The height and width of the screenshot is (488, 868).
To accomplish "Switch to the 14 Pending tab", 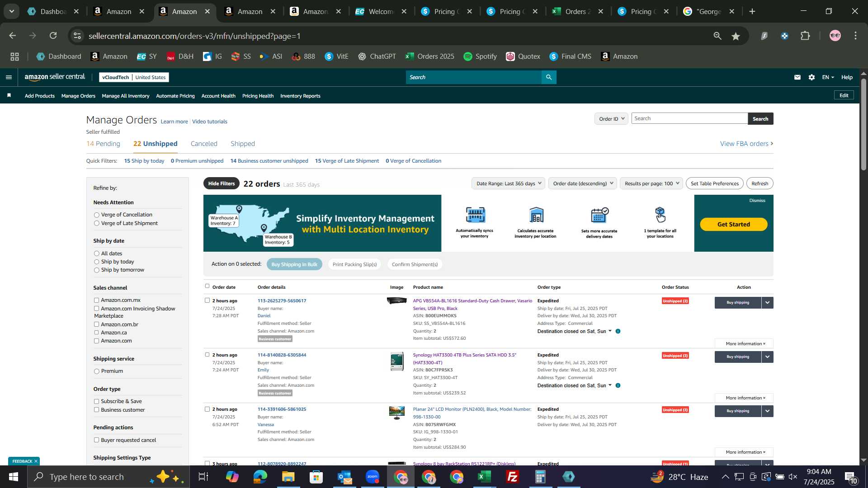I will coord(103,144).
